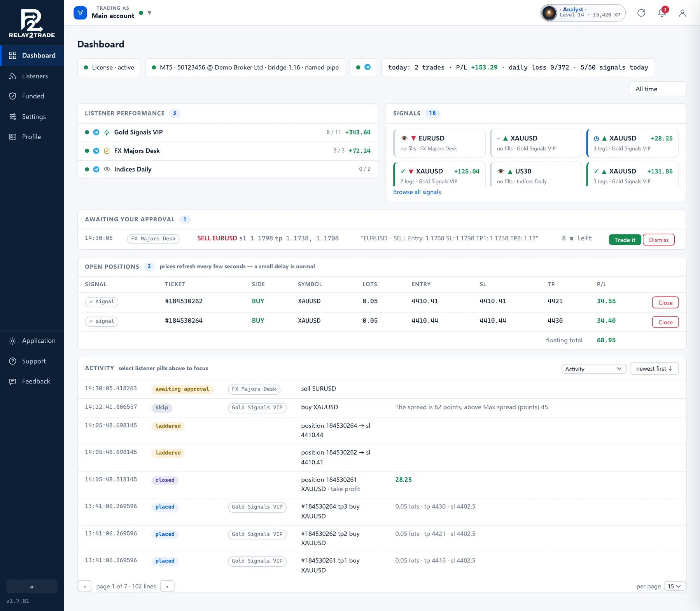Open the US30 signal card
This screenshot has width=700, height=611.
536,174
